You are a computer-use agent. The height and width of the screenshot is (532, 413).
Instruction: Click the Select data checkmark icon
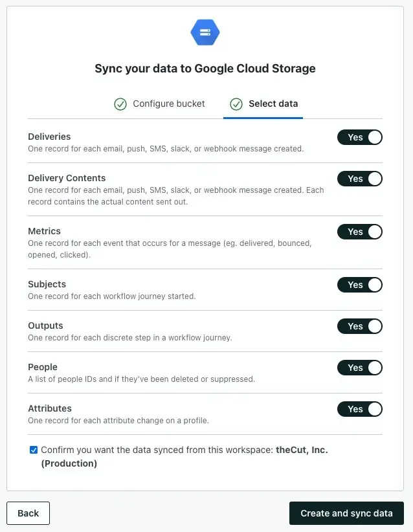pos(236,104)
